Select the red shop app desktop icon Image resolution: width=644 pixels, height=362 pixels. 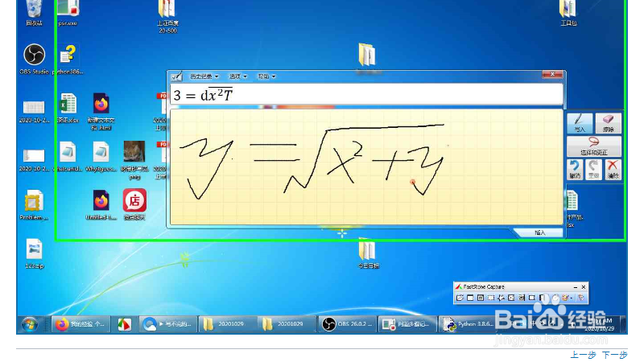[x=134, y=204]
